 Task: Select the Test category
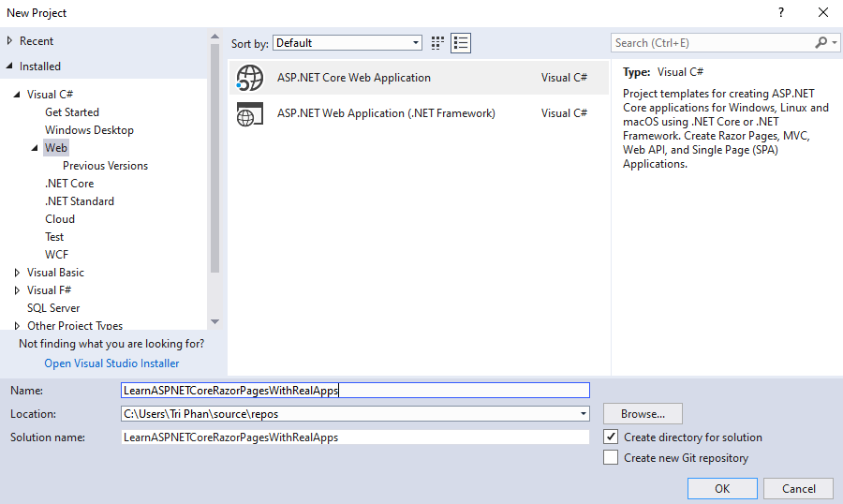click(x=54, y=236)
